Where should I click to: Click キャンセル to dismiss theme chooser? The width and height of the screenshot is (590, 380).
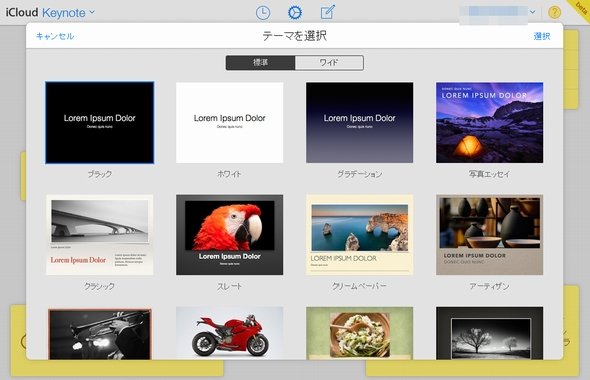[x=55, y=36]
